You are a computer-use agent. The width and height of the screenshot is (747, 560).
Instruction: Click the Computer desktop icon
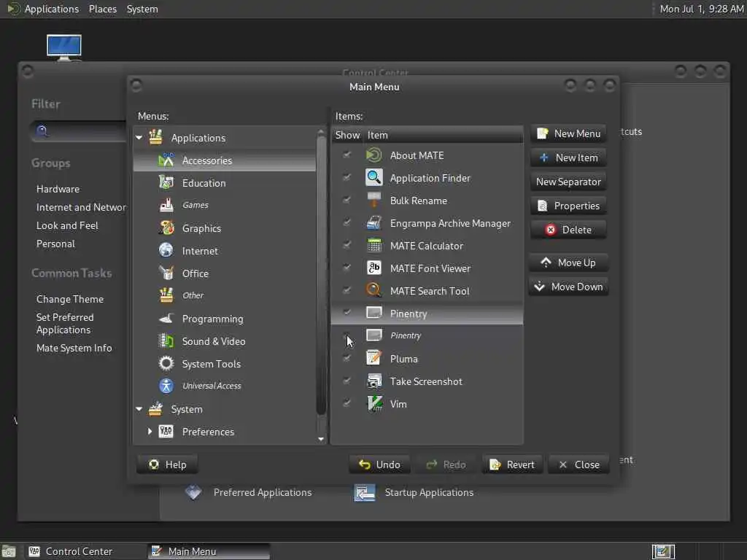[x=64, y=47]
